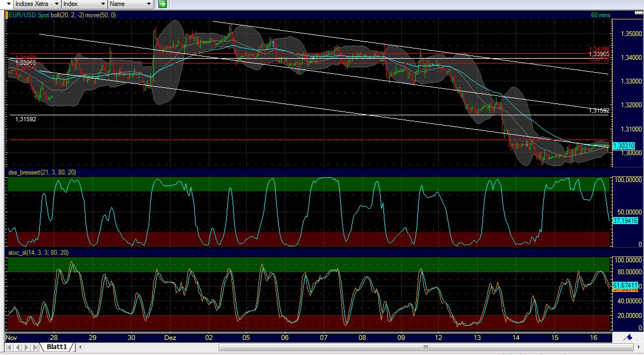
Task: Open the Index dropdown
Action: 83,4
